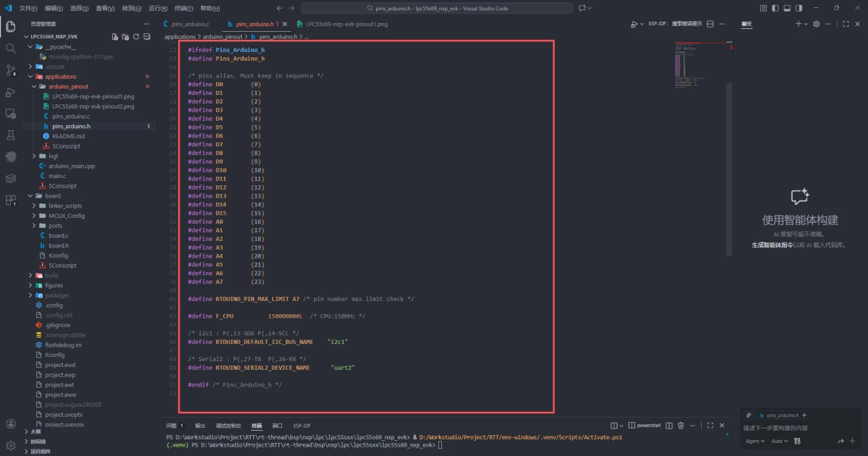868x456 pixels.
Task: Open the View (查看) menu
Action: (106, 8)
